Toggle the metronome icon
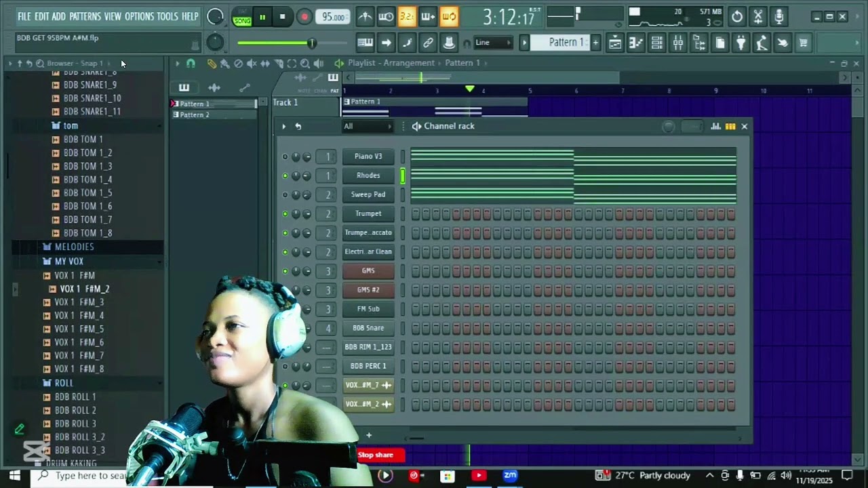This screenshot has width=868, height=488. click(366, 17)
